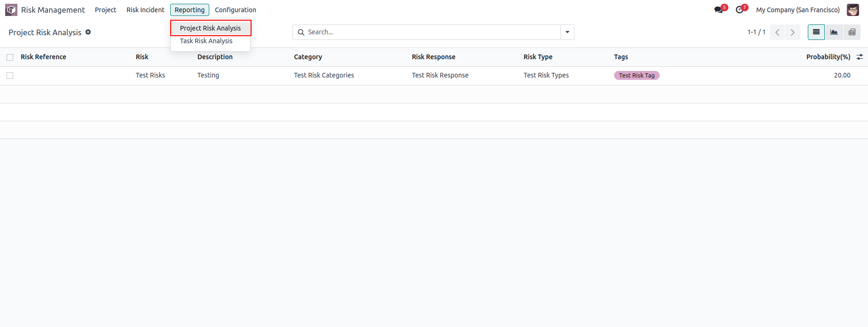Screen dimensions: 868x327
Task: Switch to list view
Action: [x=816, y=32]
